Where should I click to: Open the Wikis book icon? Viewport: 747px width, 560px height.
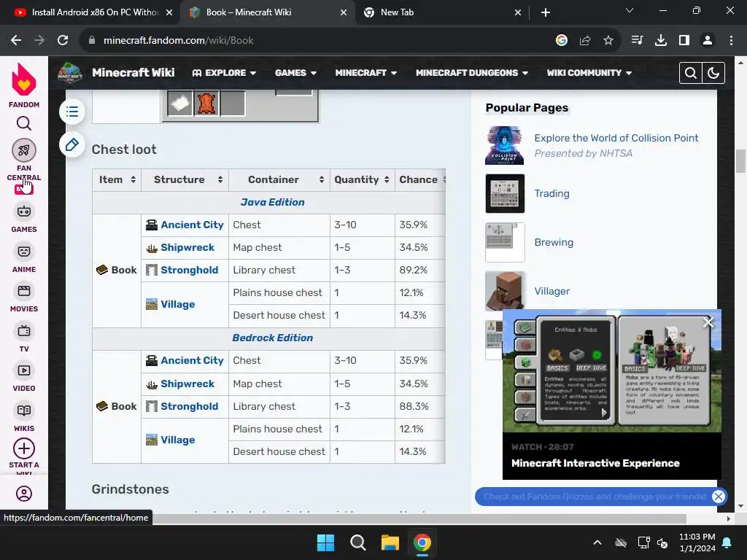(24, 411)
